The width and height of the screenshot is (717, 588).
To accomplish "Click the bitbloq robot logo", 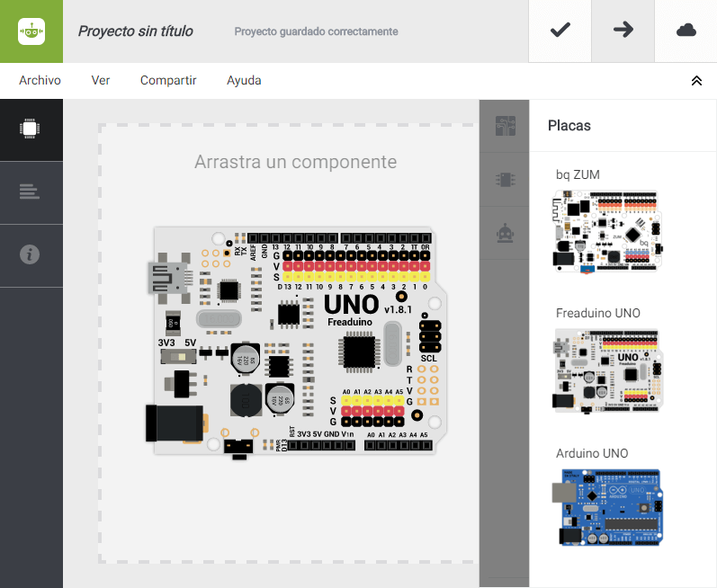I will point(31,31).
